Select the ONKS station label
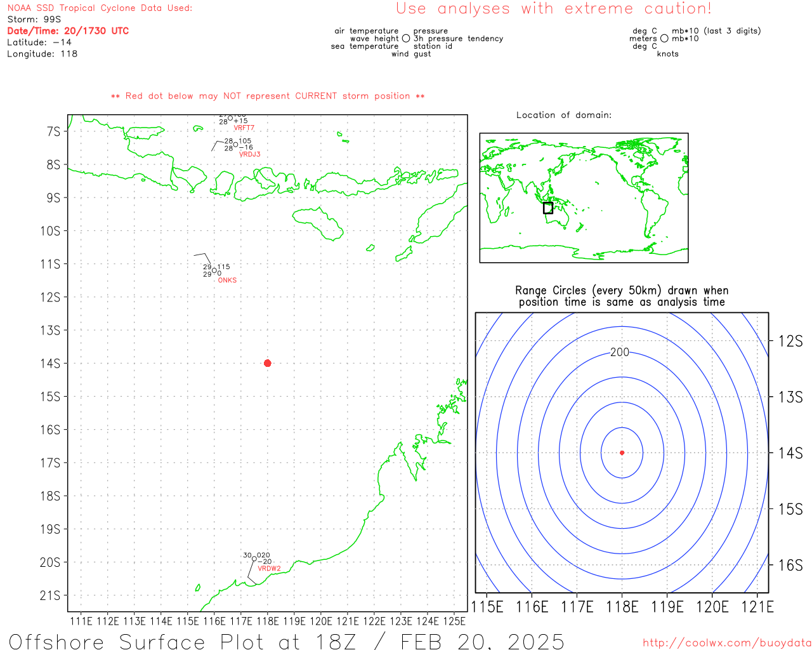Screen dimensions: 812x650 (227, 280)
